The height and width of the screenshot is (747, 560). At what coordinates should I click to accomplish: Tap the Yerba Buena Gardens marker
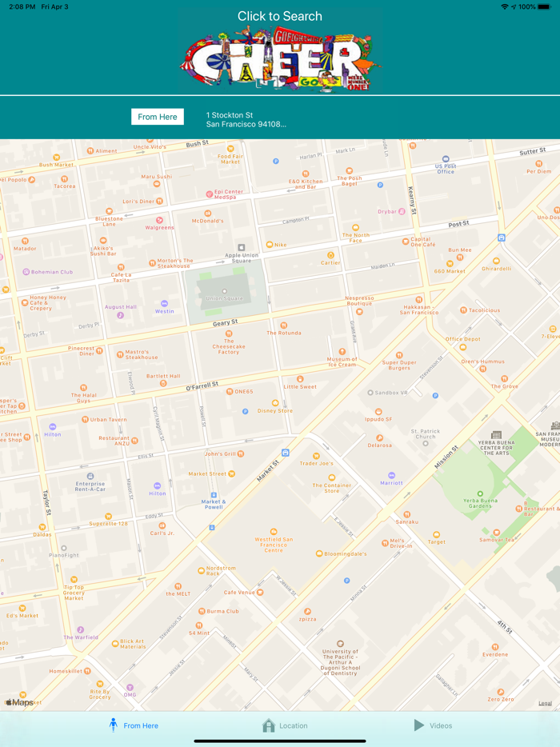pyautogui.click(x=480, y=493)
